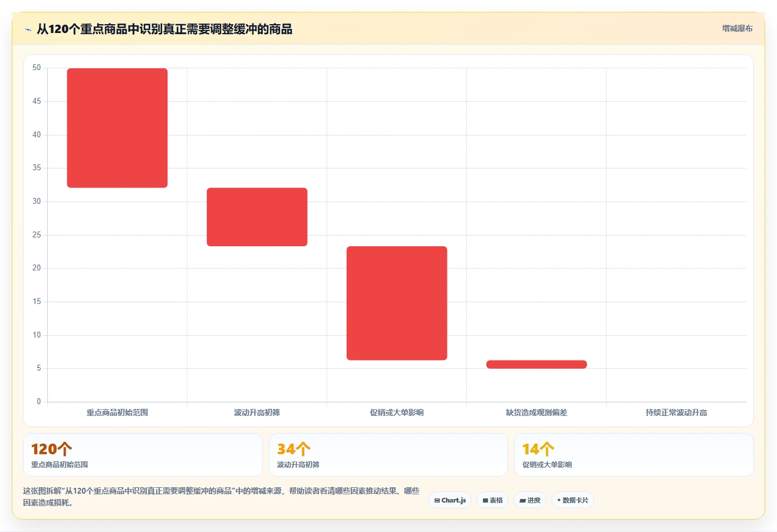Click the 增减瀑布 badge in the header
The image size is (777, 532).
[x=738, y=28]
